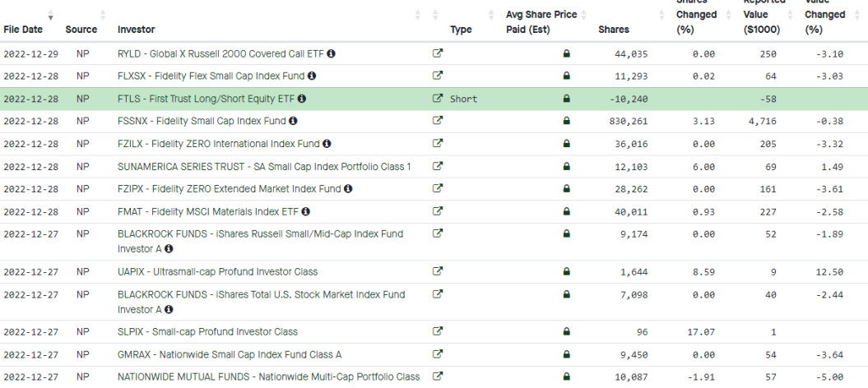Screen dimensions: 868x388
Task: Click info icon for iShares Total U.S. Stock Market
Action: pyautogui.click(x=169, y=310)
